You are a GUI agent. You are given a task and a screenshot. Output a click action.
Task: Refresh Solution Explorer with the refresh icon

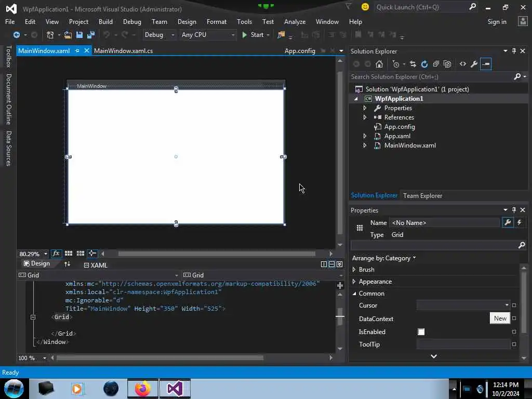tap(424, 64)
